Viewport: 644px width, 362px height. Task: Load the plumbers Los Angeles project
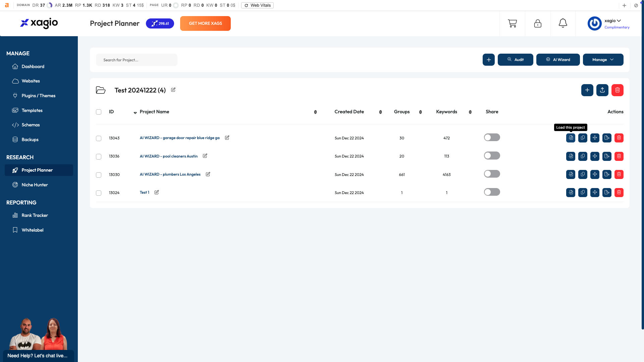[x=571, y=174]
